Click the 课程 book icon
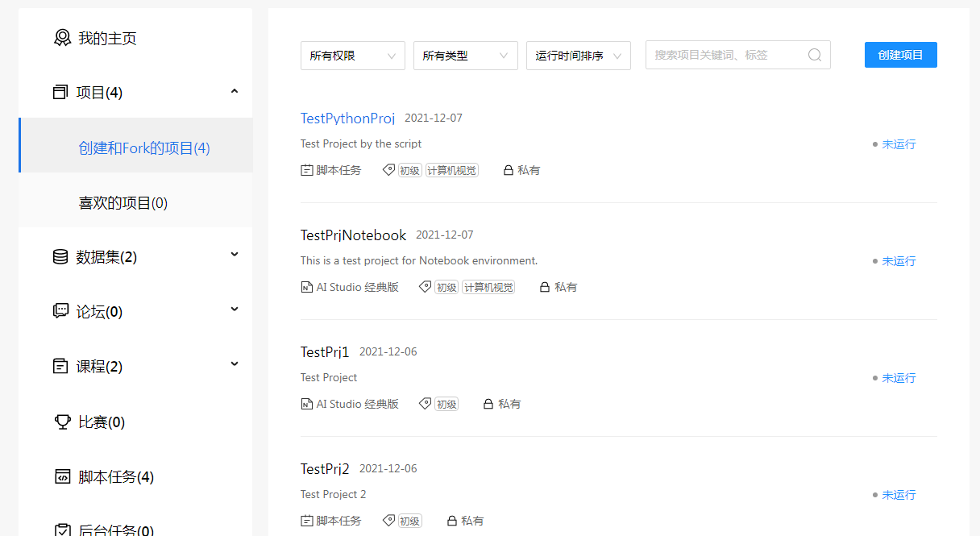 pyautogui.click(x=60, y=366)
